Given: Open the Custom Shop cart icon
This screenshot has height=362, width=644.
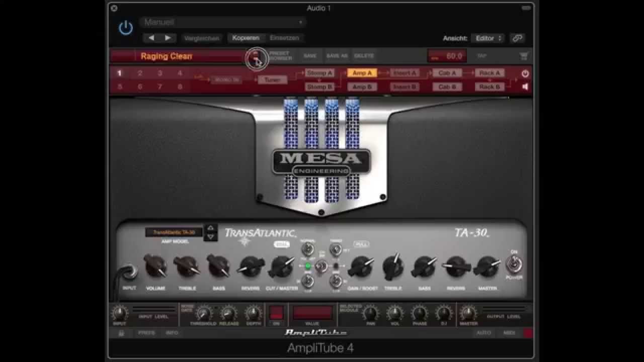Looking at the screenshot, I should pyautogui.click(x=524, y=56).
